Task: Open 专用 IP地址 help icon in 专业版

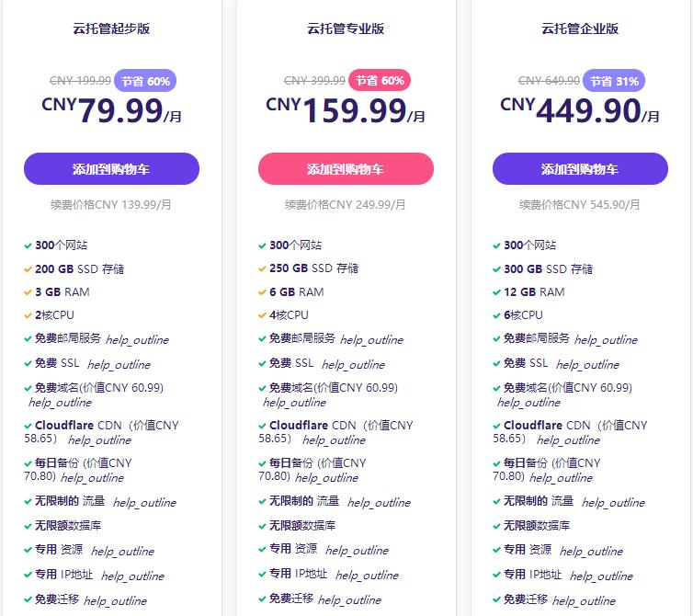Action: 367,576
